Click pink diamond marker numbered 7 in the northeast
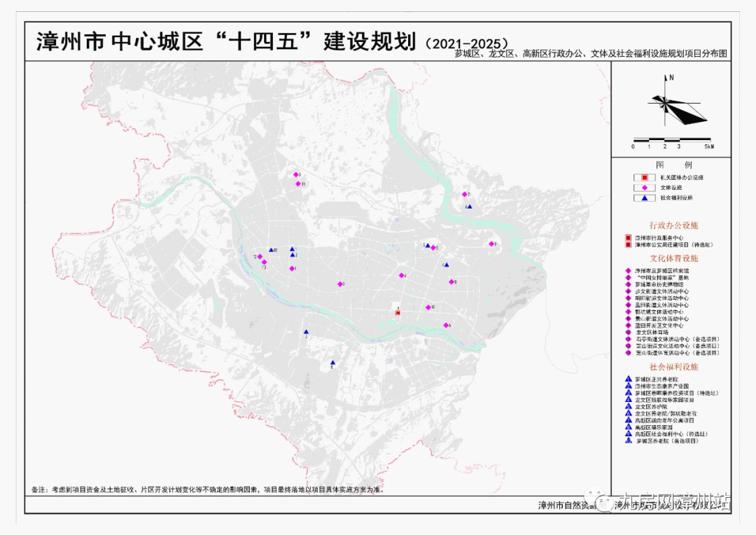756x535 pixels. pos(464,195)
